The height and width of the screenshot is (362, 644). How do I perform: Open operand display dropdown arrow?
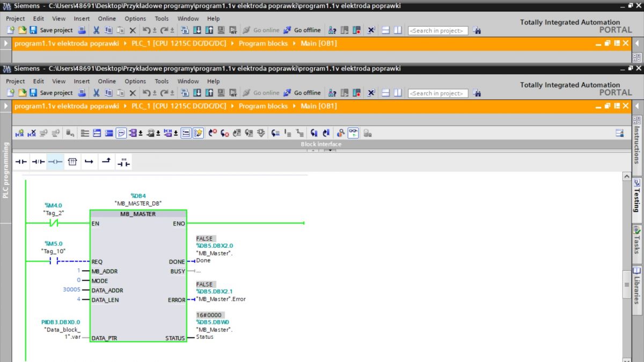click(x=141, y=134)
